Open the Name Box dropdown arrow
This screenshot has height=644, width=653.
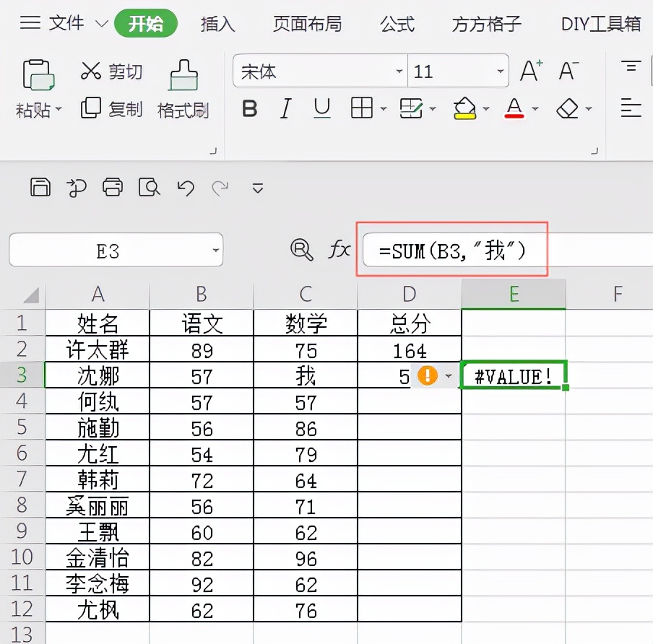(216, 251)
